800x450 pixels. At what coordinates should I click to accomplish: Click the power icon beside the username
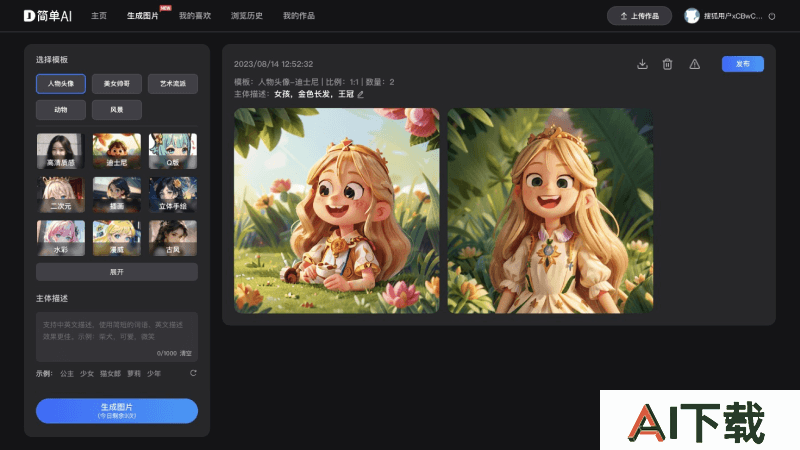[x=771, y=16]
